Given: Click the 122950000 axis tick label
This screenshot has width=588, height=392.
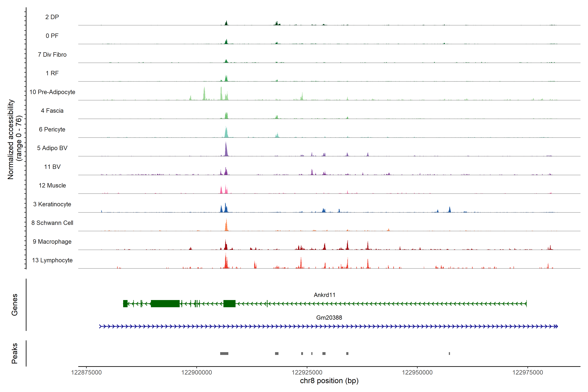Looking at the screenshot, I should point(417,373).
